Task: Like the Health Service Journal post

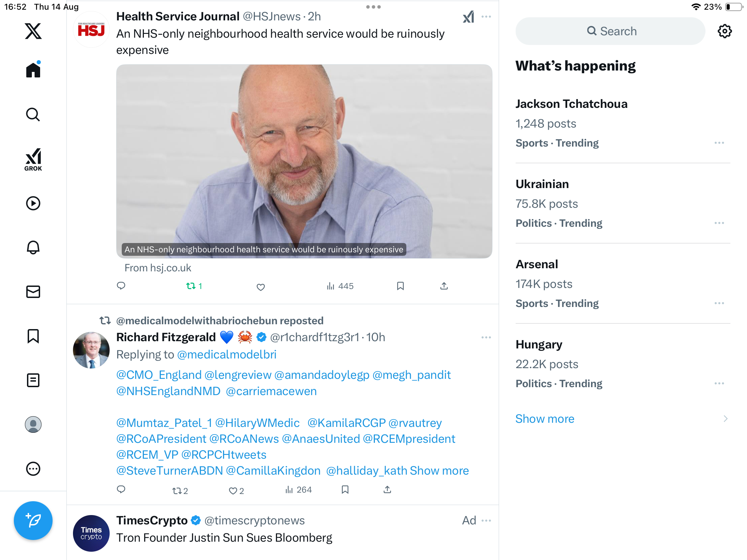Action: (x=261, y=287)
